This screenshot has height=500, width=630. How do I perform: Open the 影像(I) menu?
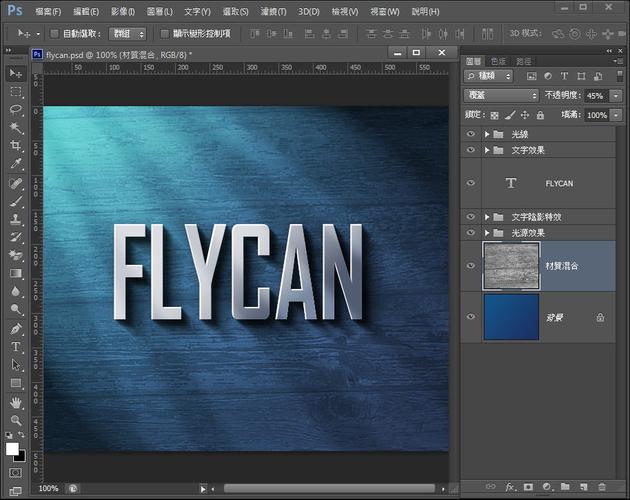point(123,12)
